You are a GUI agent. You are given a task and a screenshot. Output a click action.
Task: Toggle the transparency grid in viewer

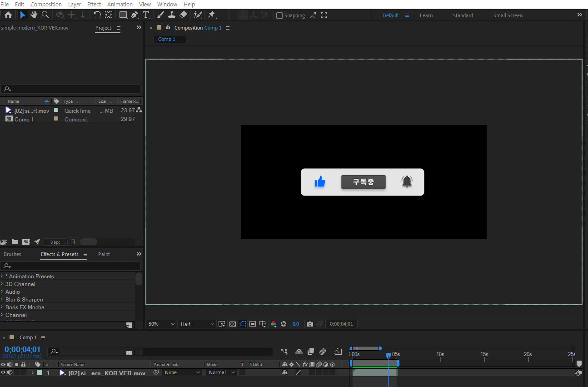click(x=233, y=324)
